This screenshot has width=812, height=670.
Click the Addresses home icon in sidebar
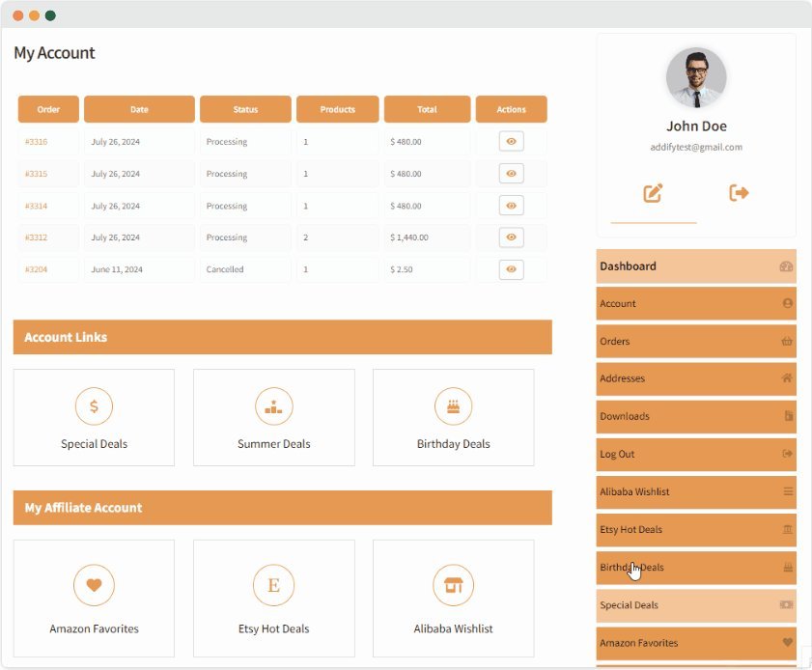787,378
